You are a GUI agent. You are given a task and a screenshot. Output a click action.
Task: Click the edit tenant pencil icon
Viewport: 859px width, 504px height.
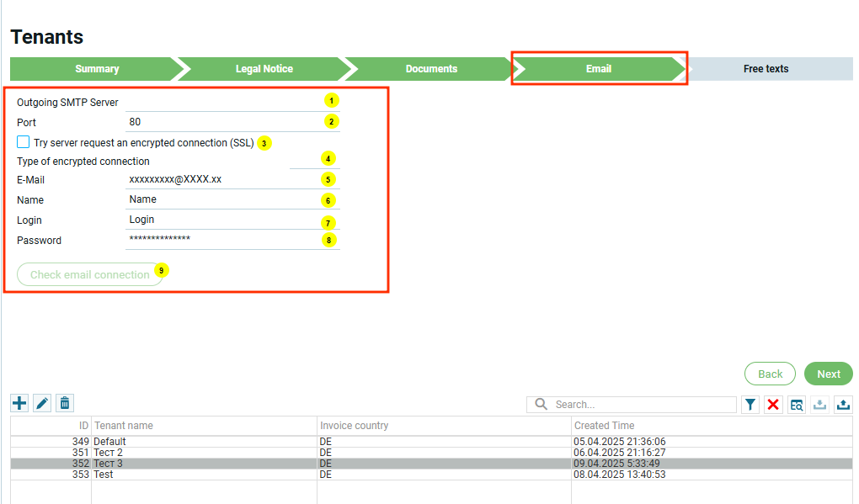tap(42, 403)
